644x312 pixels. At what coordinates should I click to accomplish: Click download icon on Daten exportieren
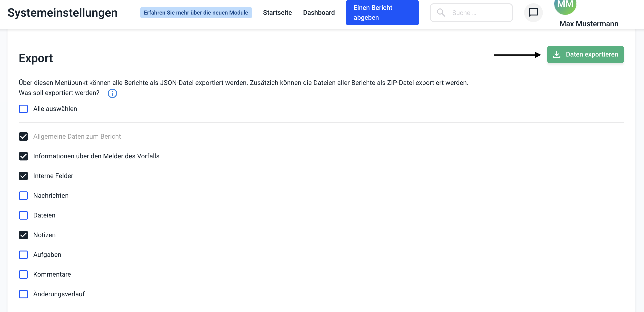[556, 54]
